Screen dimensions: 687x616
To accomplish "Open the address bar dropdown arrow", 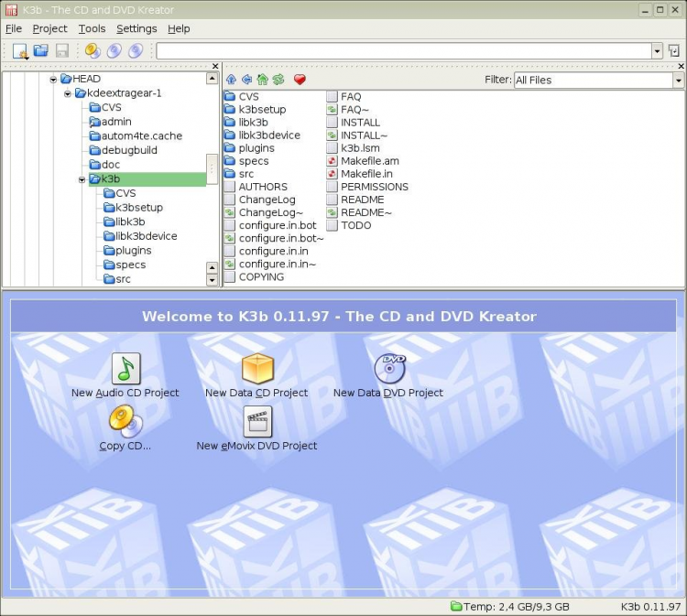I will 657,51.
